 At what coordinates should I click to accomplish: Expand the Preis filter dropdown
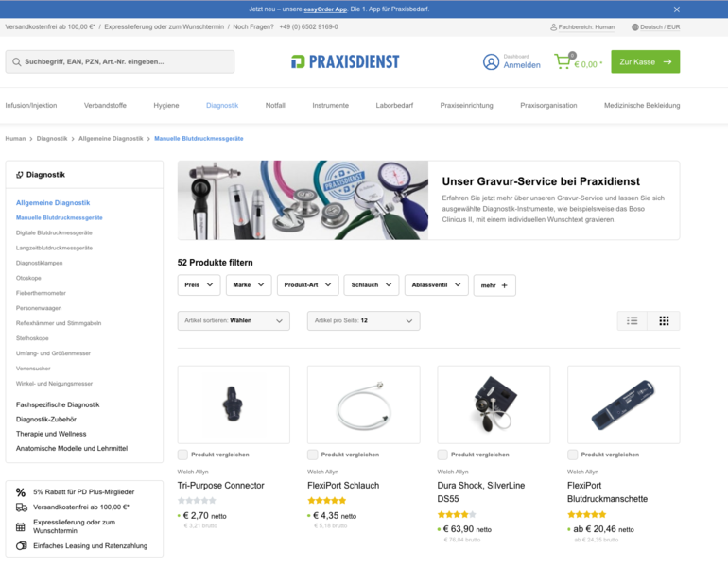[x=199, y=284]
